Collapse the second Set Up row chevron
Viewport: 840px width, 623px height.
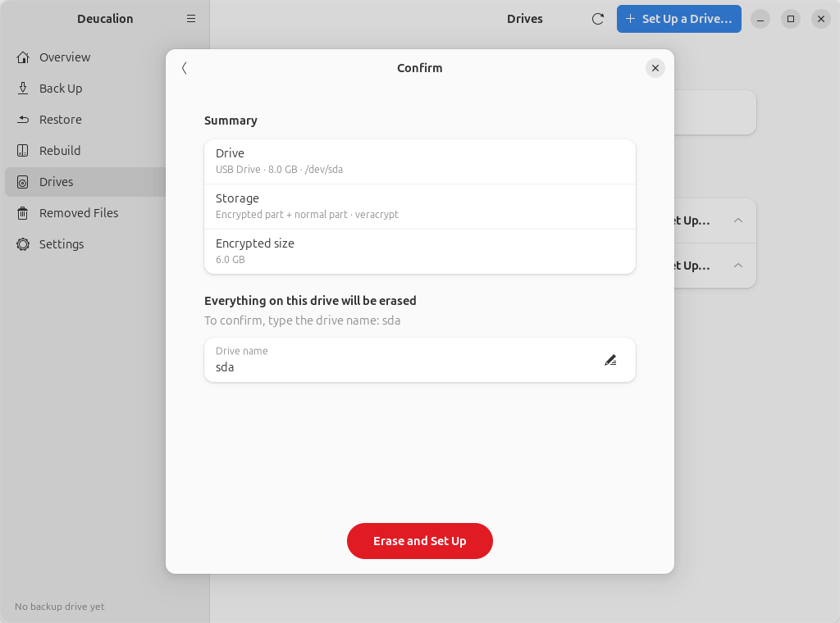point(737,266)
